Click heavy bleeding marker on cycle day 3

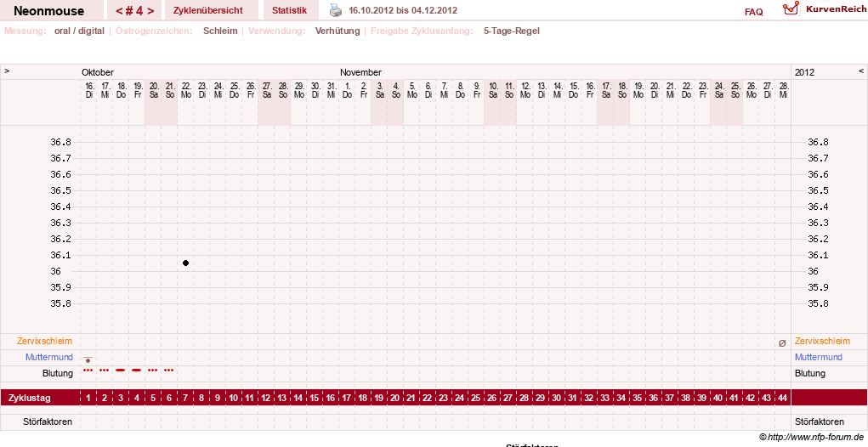tap(120, 371)
